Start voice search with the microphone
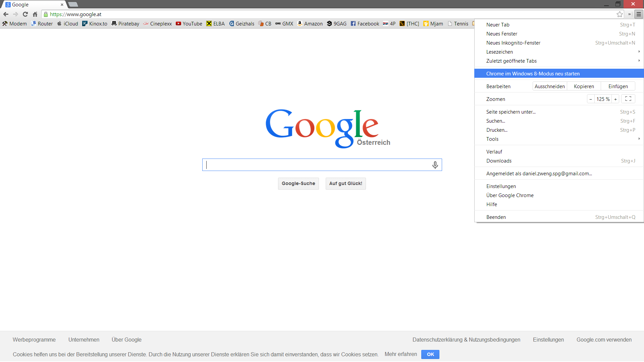Image resolution: width=644 pixels, height=362 pixels. tap(435, 165)
